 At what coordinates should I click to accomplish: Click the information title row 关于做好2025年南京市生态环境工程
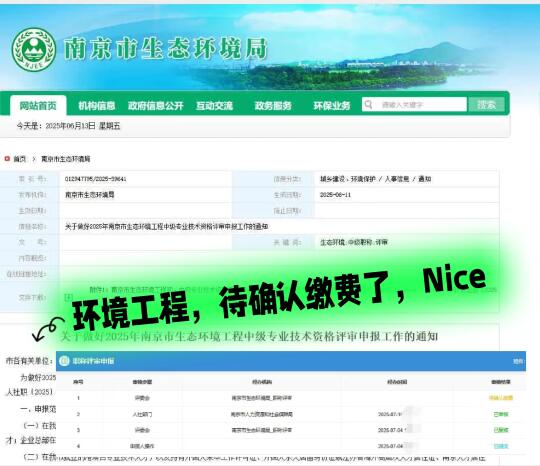pos(166,226)
